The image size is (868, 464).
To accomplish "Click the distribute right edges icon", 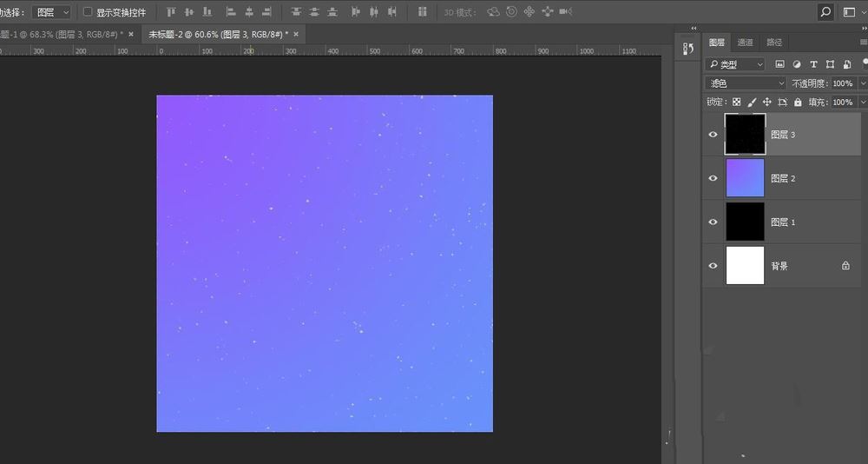I will [392, 11].
